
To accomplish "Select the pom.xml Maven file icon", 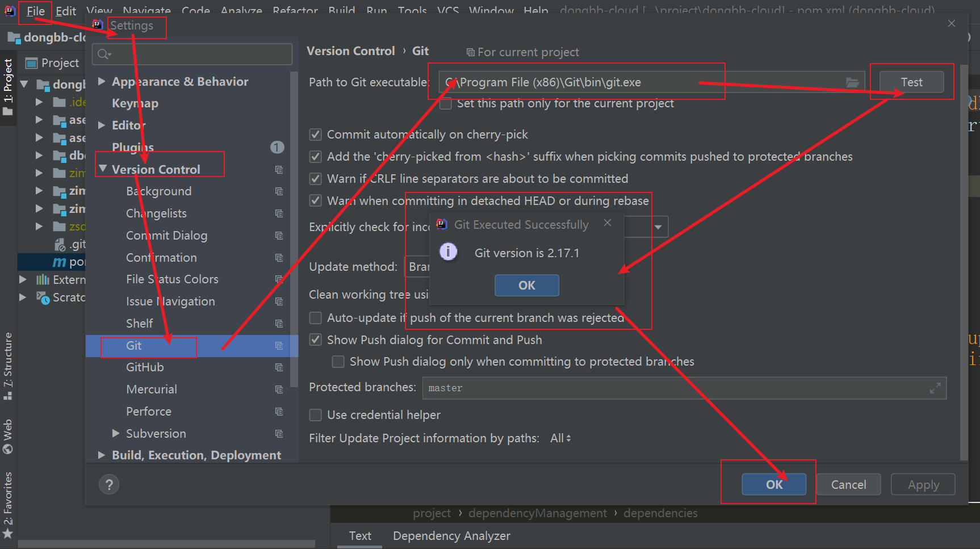I will 60,262.
